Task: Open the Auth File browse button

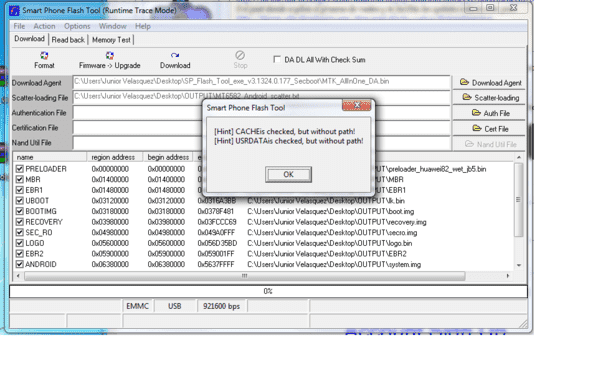Action: click(490, 113)
